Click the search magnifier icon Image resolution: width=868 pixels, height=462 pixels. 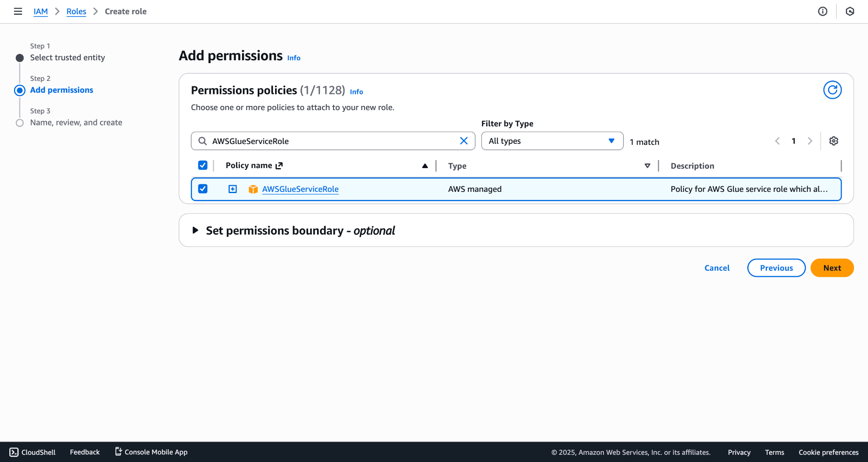[x=203, y=141]
